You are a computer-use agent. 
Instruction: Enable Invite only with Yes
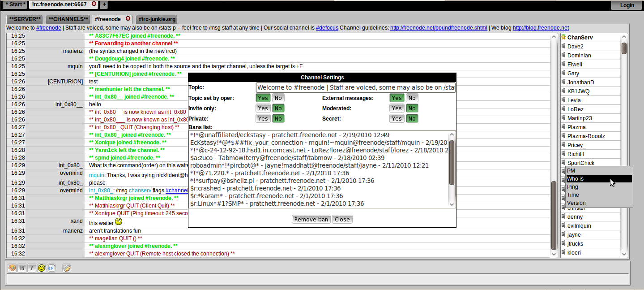[x=263, y=108]
